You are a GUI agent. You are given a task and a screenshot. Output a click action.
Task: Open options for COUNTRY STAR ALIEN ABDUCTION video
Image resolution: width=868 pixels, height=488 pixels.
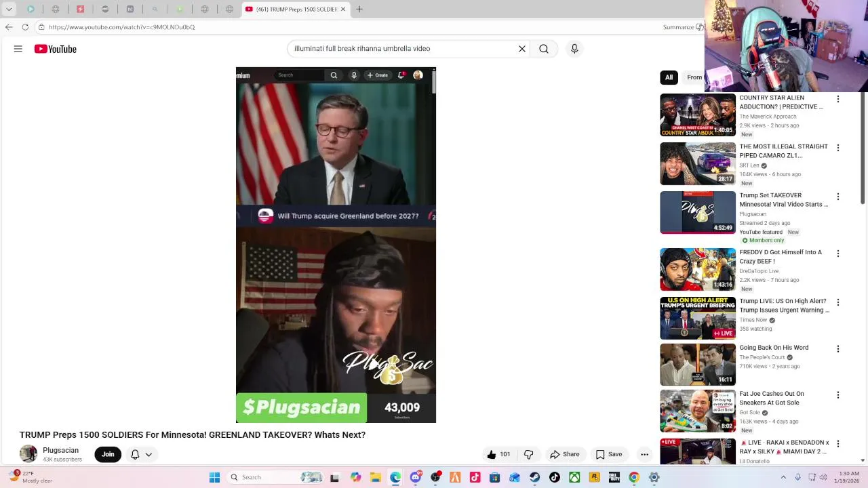(838, 99)
